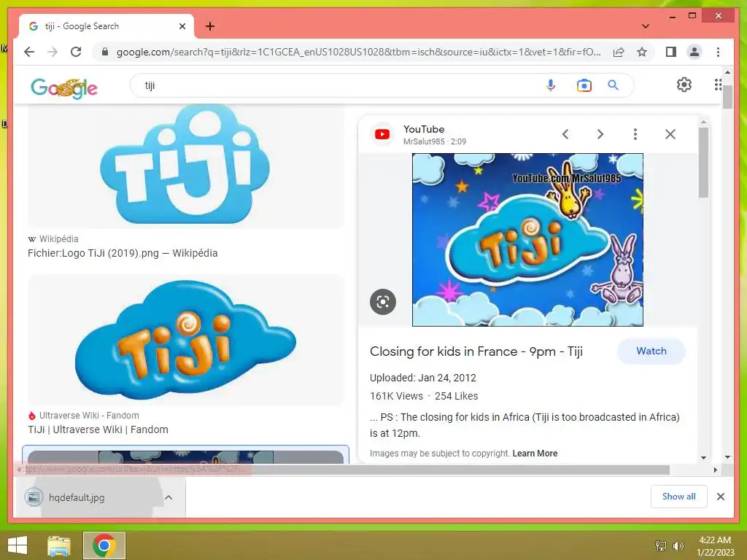747x560 pixels.
Task: Open TiJi | Ultraverse Wiki | Fandom link
Action: point(98,429)
